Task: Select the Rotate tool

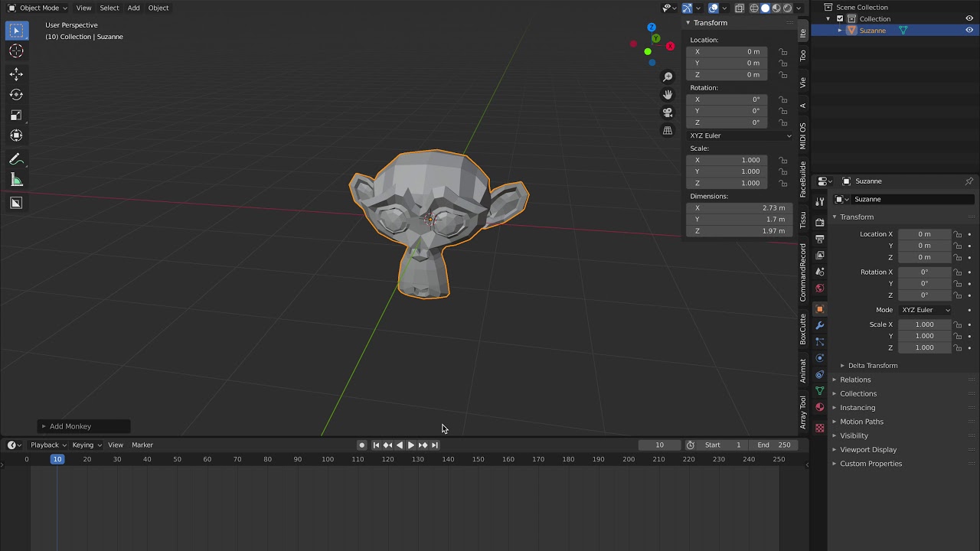Action: [x=16, y=95]
